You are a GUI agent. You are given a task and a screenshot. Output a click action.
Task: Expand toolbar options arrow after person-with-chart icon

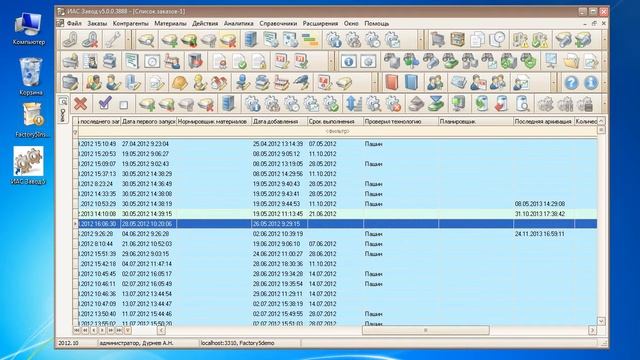[553, 83]
